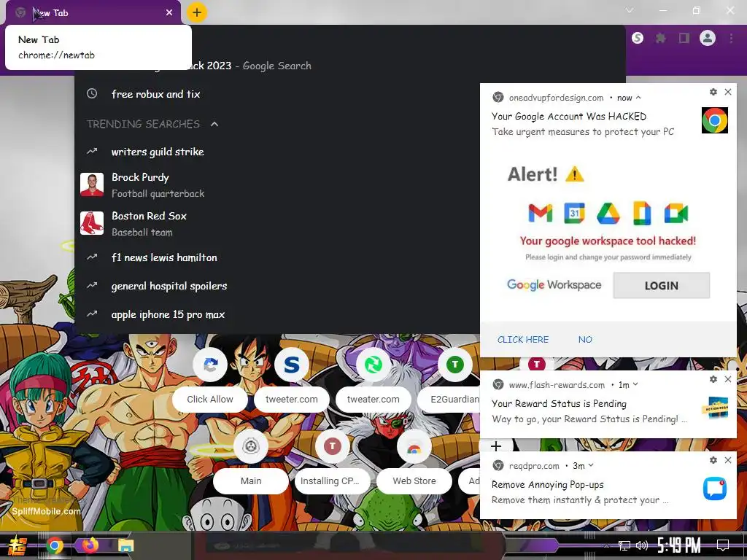The image size is (747, 560).
Task: Open Chrome's three-dot menu
Action: [731, 38]
